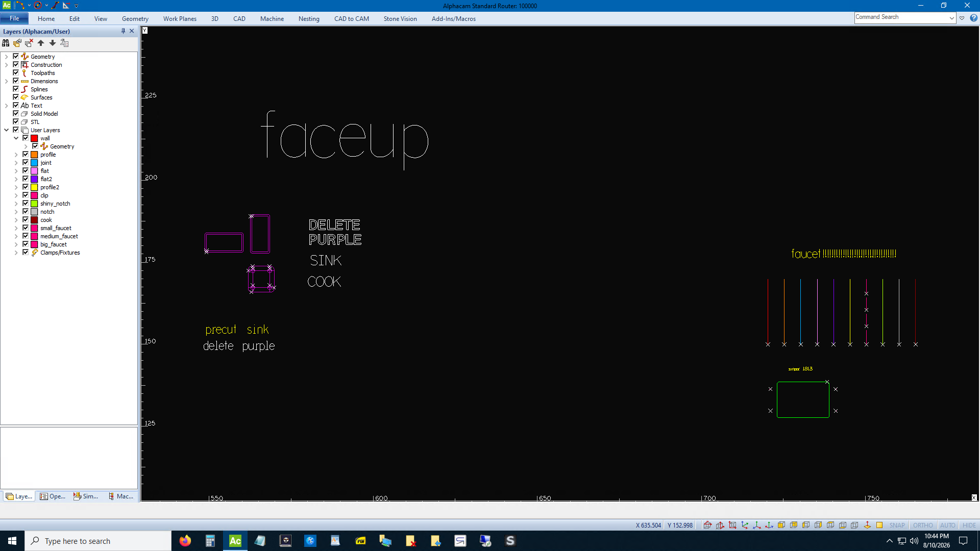This screenshot has width=980, height=551.
Task: Expand the big_faucet layer node
Action: (x=16, y=244)
